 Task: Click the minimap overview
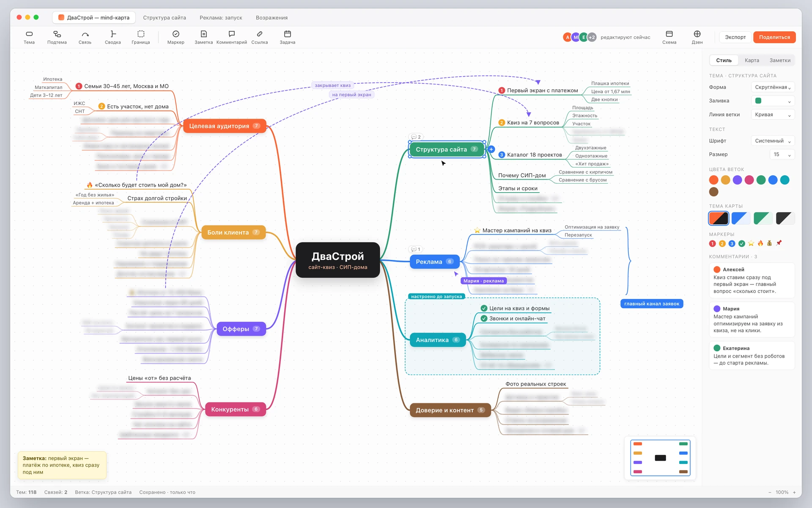click(660, 458)
